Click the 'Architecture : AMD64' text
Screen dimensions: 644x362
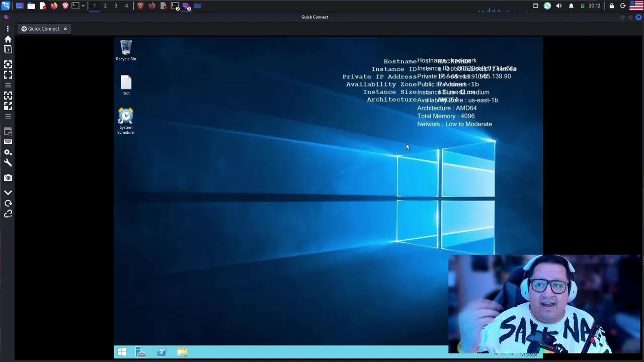[x=447, y=108]
